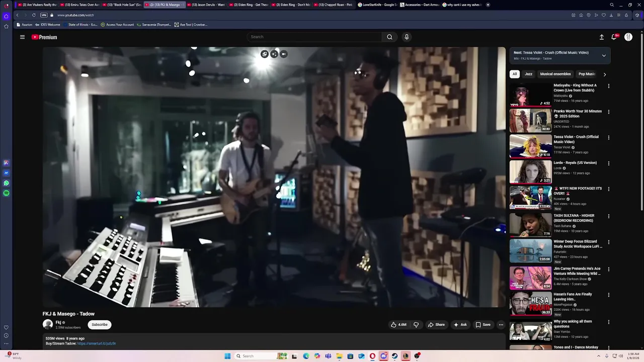
Task: Open options for Hasan's Fans video
Action: pyautogui.click(x=608, y=295)
